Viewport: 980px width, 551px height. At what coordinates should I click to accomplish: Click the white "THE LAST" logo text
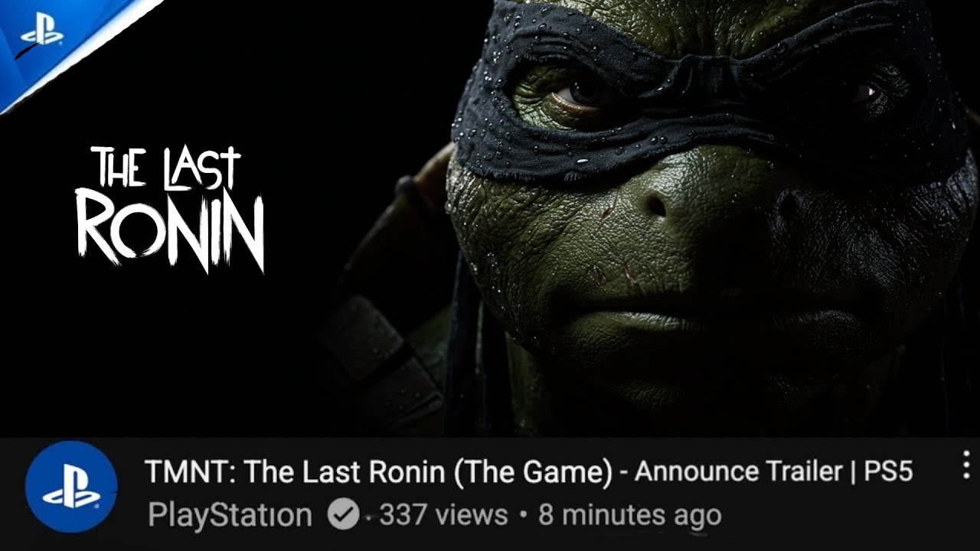click(x=166, y=168)
